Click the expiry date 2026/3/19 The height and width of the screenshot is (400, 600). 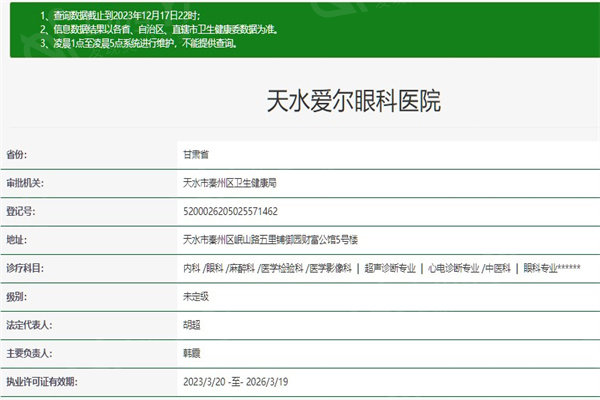coord(267,382)
